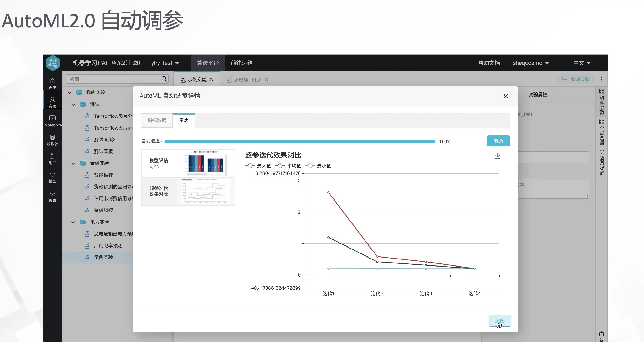Download the chart using the download icon
Screen dimensions: 644x342
[497, 155]
